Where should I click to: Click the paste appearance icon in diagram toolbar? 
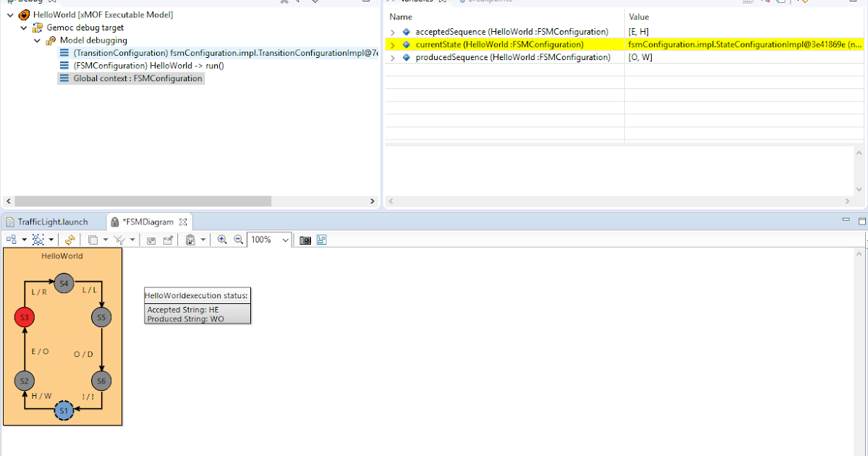(190, 240)
